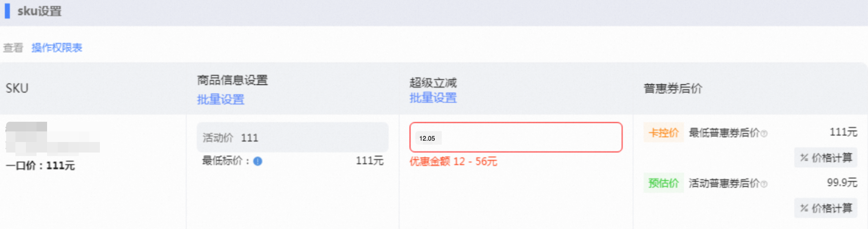Click the blue info icon beside 最低标价
868x229 pixels.
(x=258, y=161)
